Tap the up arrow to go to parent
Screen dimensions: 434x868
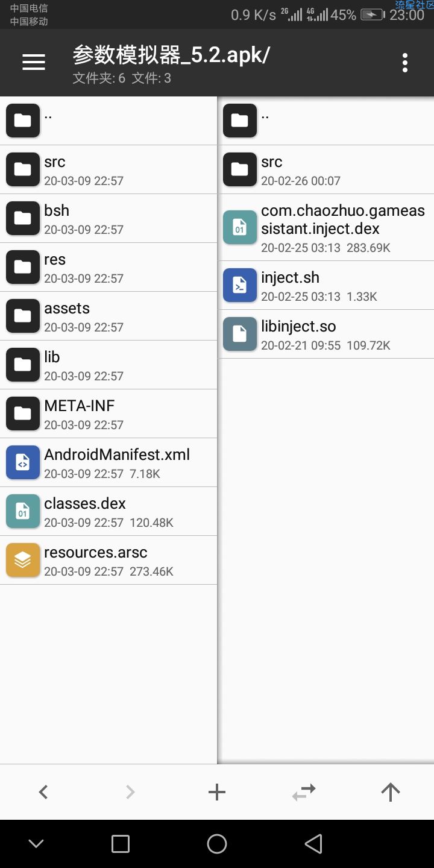coord(391,792)
